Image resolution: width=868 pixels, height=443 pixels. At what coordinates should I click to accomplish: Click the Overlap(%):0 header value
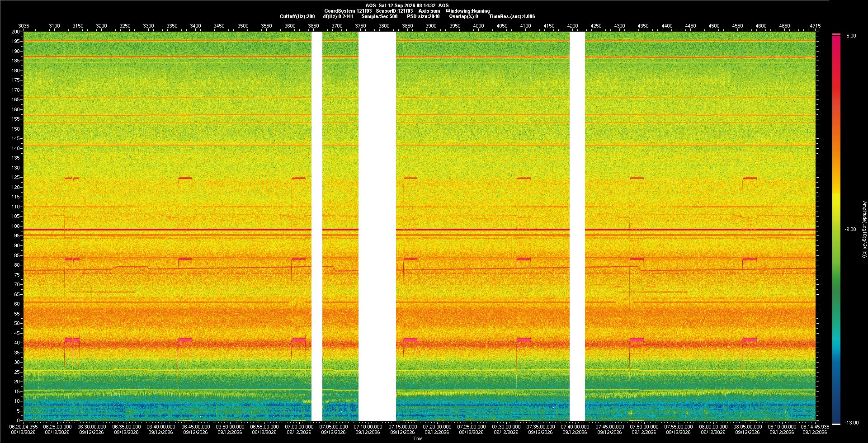coord(463,16)
